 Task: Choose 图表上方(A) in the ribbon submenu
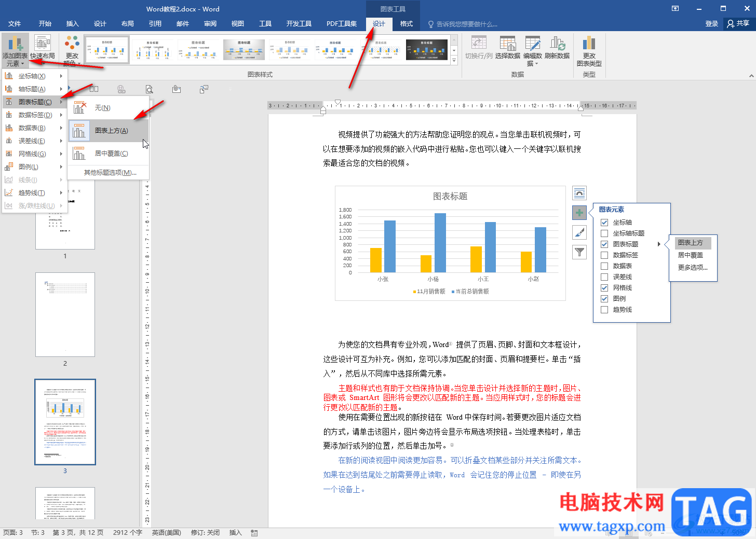109,131
